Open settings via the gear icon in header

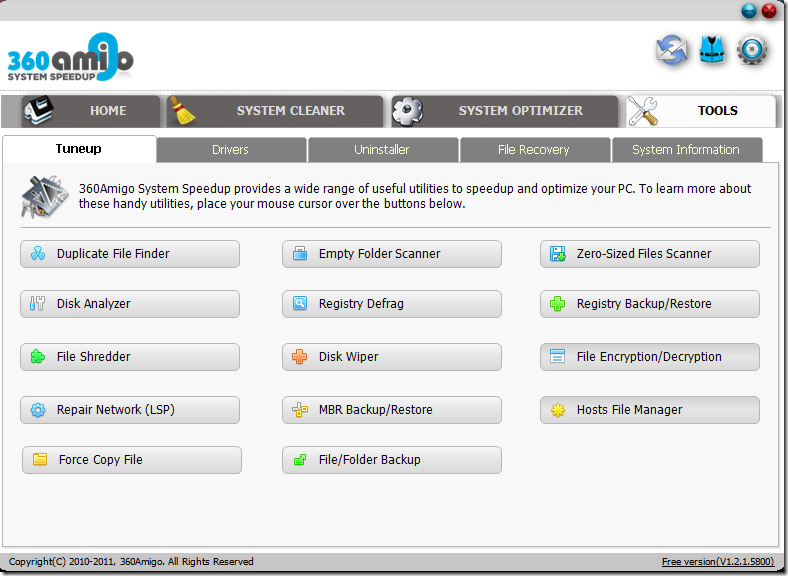[x=752, y=50]
